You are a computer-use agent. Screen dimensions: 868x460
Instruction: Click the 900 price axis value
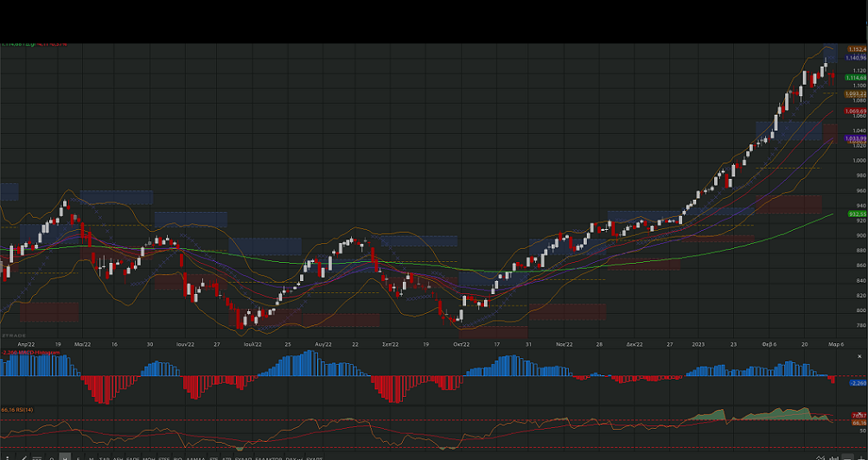[x=861, y=235]
